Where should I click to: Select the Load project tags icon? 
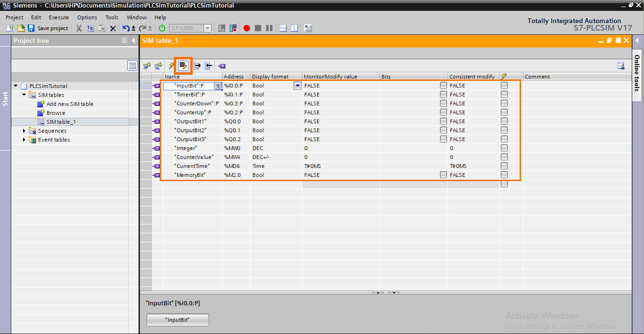point(183,66)
